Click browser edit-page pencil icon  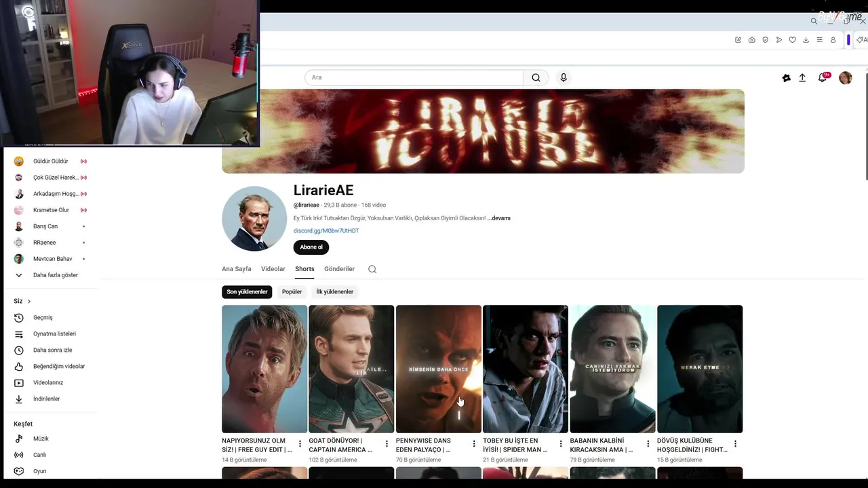(x=738, y=40)
